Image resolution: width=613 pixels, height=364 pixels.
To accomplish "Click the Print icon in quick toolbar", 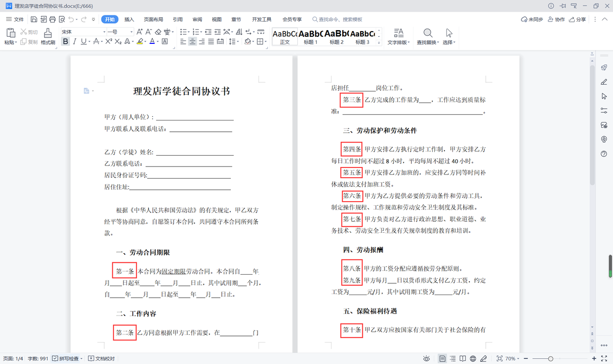I will click(x=52, y=19).
